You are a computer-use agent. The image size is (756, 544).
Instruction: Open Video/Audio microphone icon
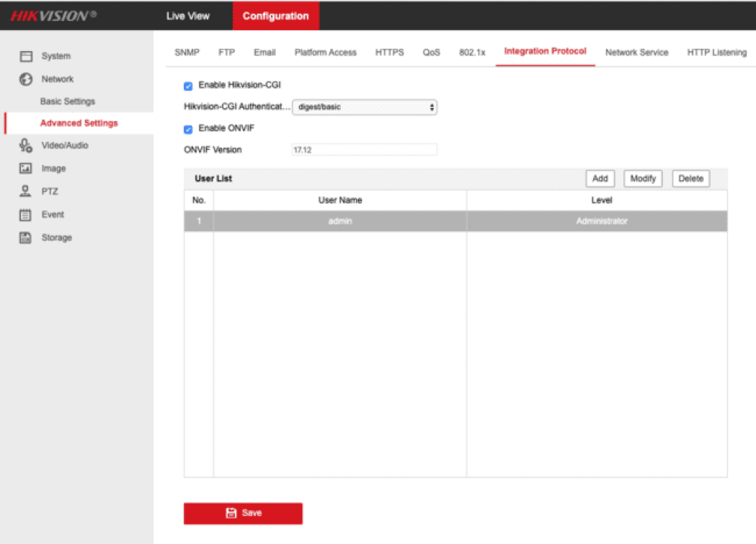pos(26,146)
